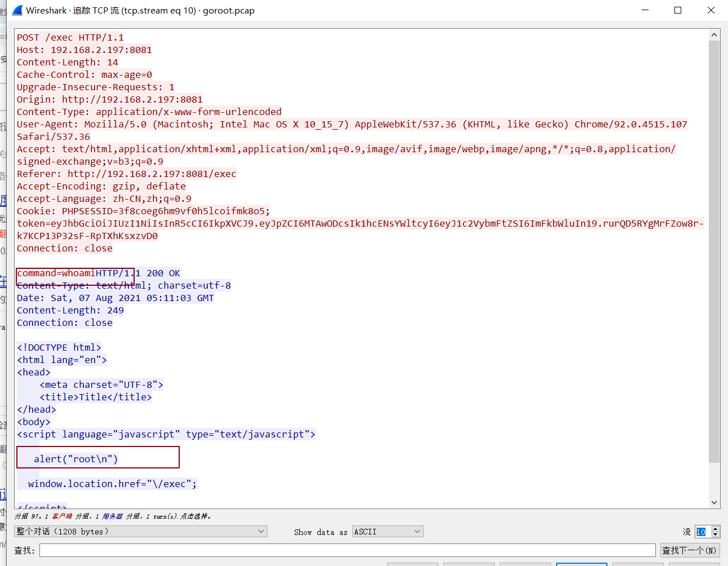The height and width of the screenshot is (566, 728).
Task: Click the '<script language="javascript"' line
Action: point(166,435)
